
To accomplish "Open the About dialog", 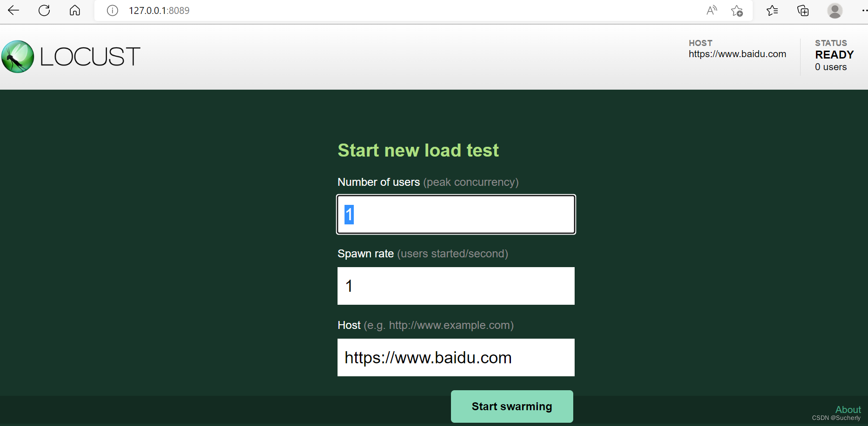I will [x=848, y=409].
